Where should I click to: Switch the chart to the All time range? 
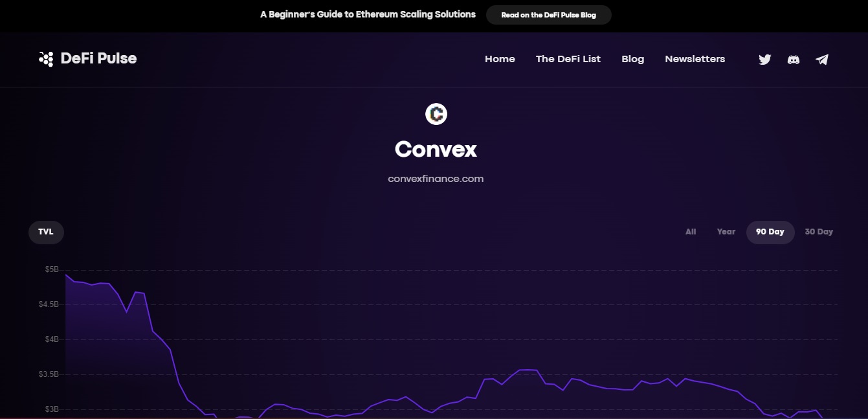(691, 232)
